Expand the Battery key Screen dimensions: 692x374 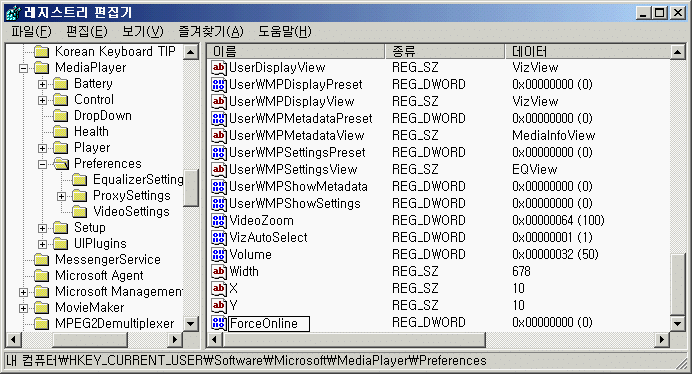tap(42, 84)
